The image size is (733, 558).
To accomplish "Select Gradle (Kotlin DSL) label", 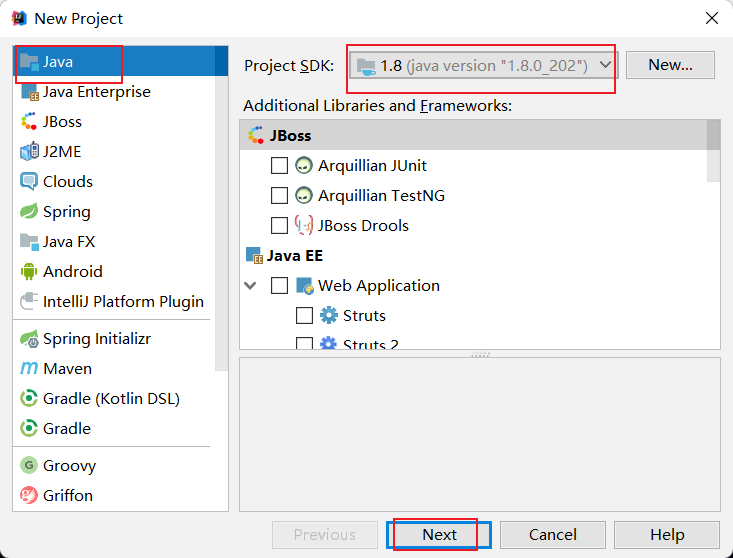I will tap(111, 399).
